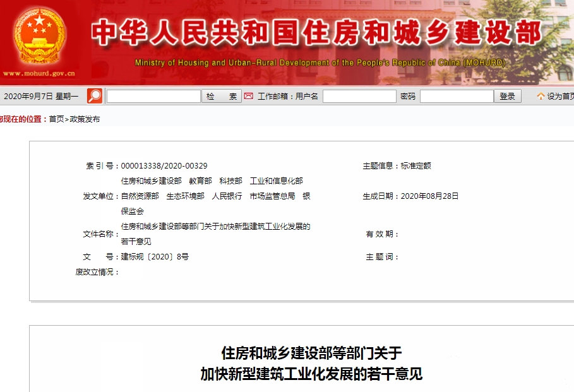This screenshot has height=392, width=574.
Task: Open 政策发布 in the breadcrumb
Action: click(85, 119)
